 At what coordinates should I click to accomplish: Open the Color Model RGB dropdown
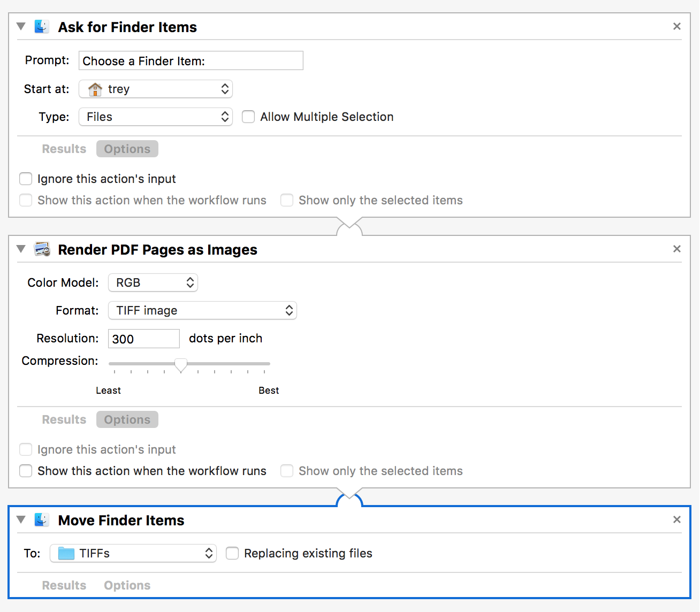[x=153, y=282]
